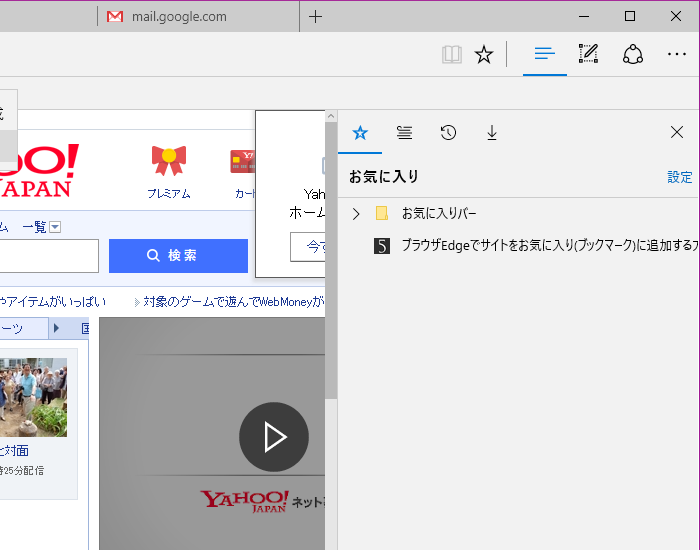Open the カード credit card icon
Screen dimensions: 700x550
click(x=242, y=161)
